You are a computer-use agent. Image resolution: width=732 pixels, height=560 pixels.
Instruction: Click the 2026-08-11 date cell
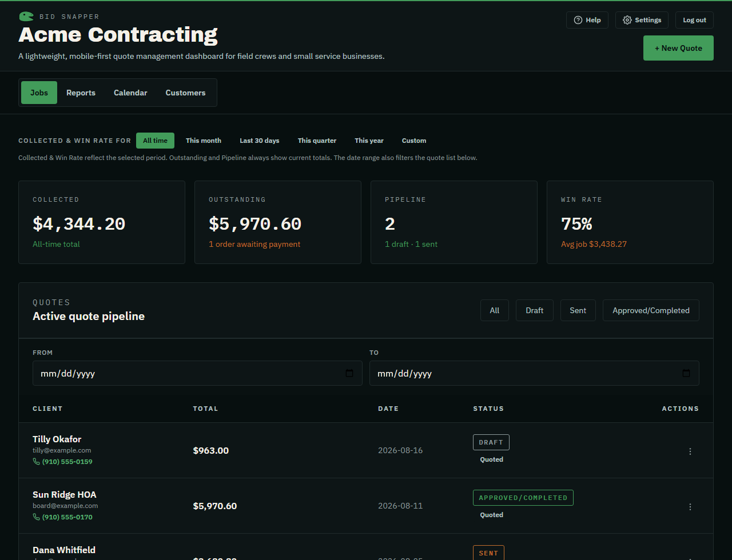(400, 506)
